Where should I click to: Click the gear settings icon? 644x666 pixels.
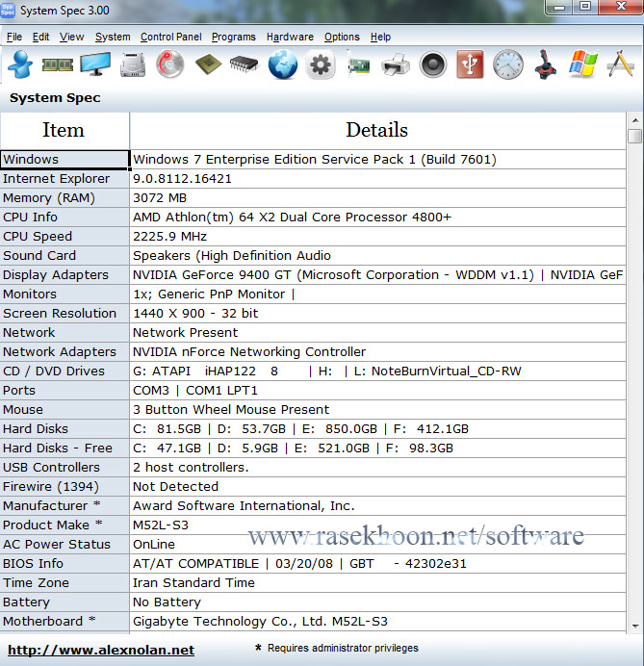click(321, 65)
